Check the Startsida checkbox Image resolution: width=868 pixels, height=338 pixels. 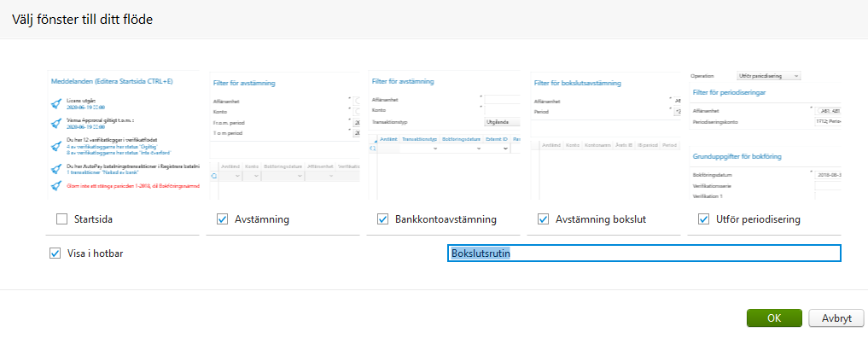62,219
